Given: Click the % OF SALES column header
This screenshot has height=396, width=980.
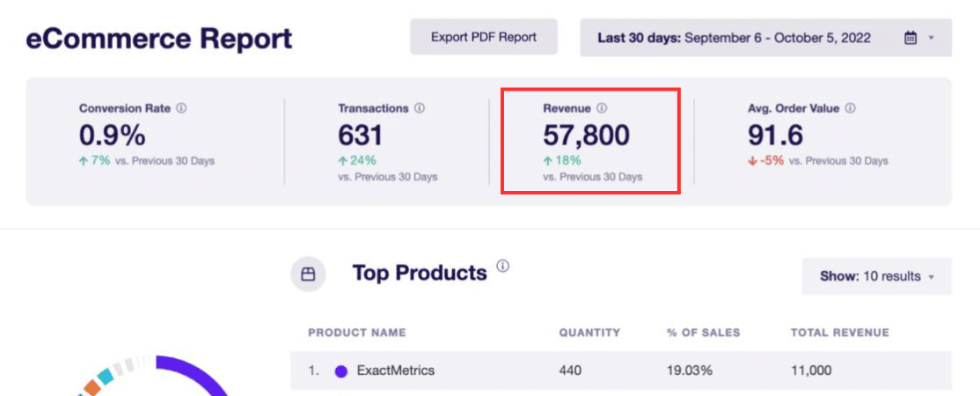Looking at the screenshot, I should 703,332.
